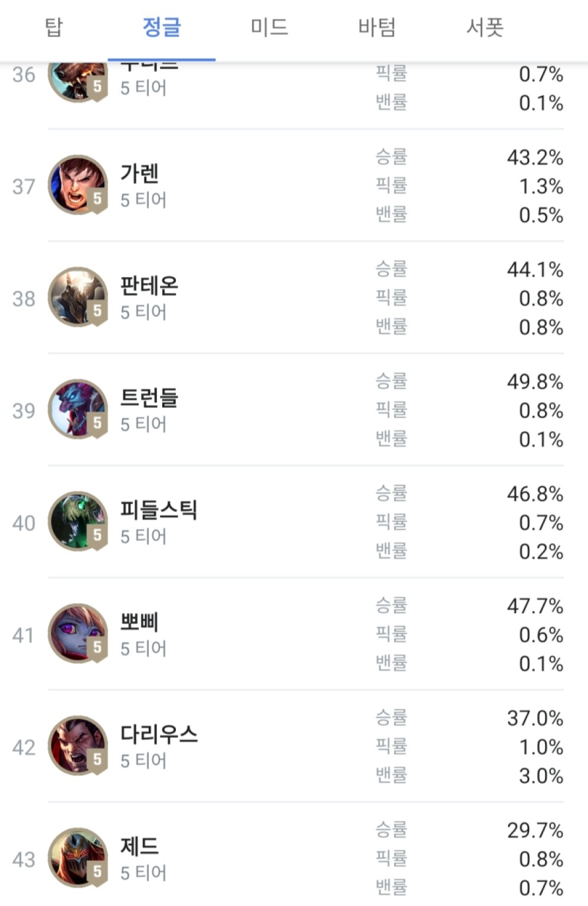Switch to the 미드 tab
Viewport: 588px width, 906px height.
269,28
